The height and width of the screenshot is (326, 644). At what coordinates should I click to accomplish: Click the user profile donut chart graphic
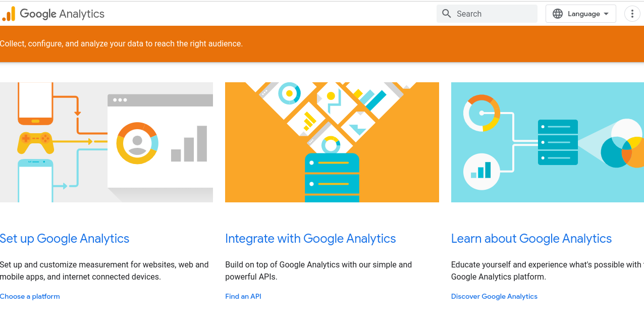[x=137, y=143]
